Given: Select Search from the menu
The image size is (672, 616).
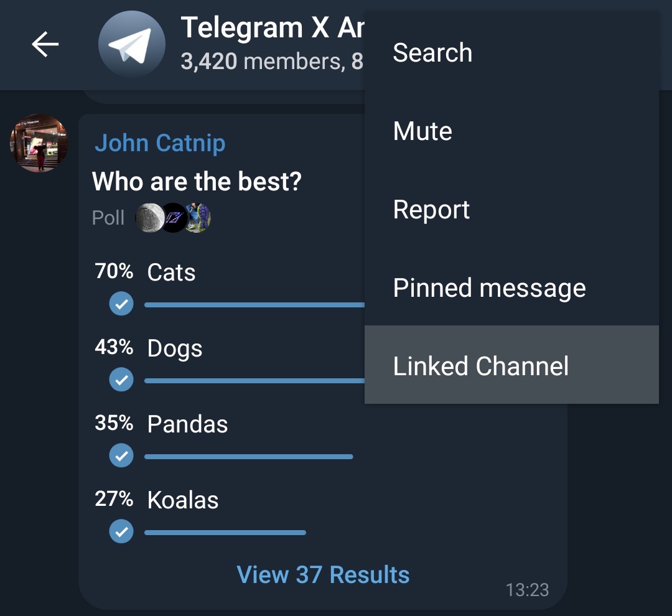Looking at the screenshot, I should point(432,53).
